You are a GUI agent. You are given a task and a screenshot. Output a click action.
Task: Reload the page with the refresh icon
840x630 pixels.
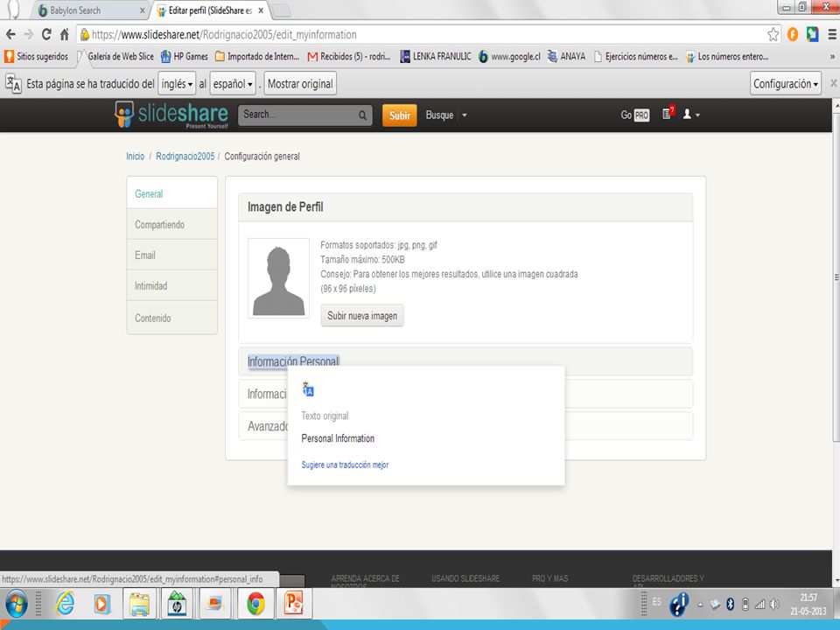[x=46, y=35]
